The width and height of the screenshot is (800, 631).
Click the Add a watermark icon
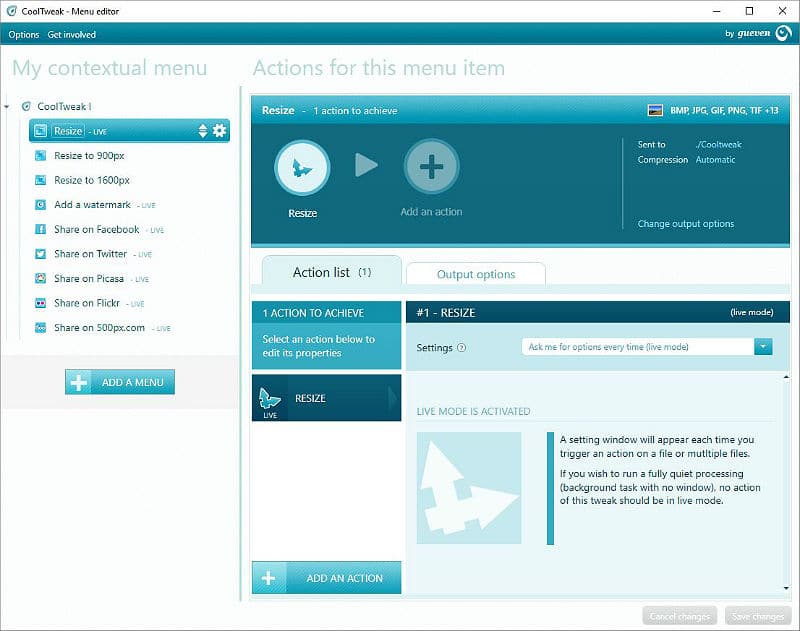pyautogui.click(x=40, y=205)
